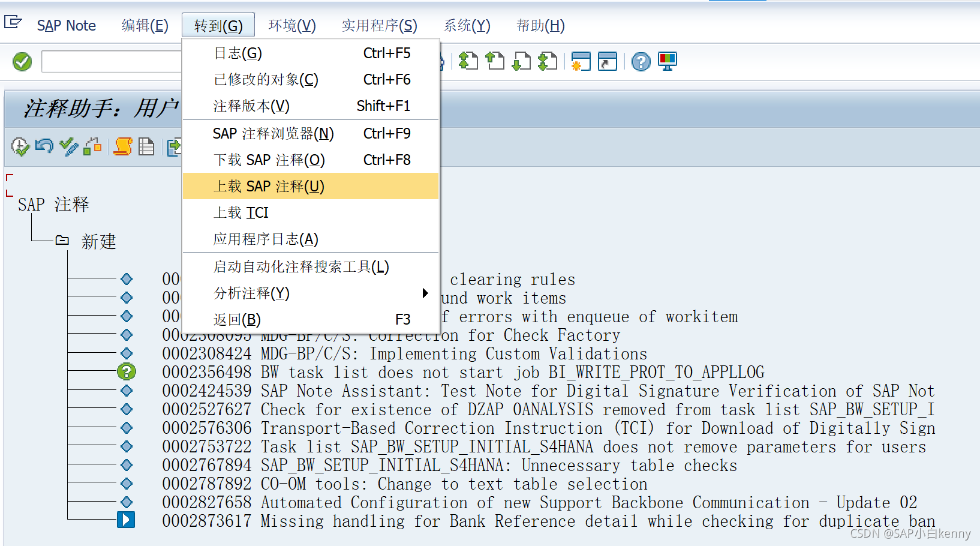Click status icon for note 0002576306
Viewport: 980px width, 546px height.
[x=127, y=428]
